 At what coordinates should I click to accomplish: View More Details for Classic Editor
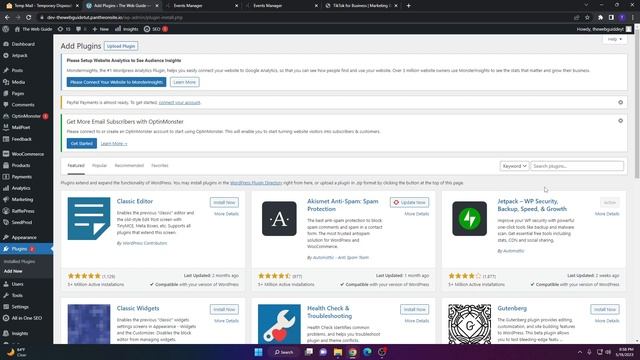pyautogui.click(x=226, y=214)
